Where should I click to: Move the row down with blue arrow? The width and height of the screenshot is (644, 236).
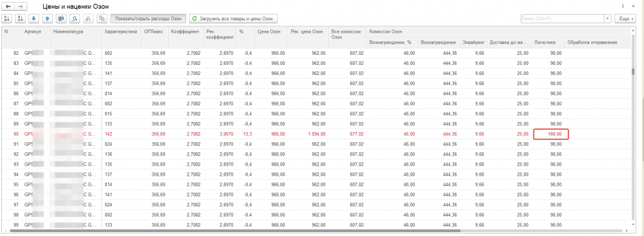[34, 18]
